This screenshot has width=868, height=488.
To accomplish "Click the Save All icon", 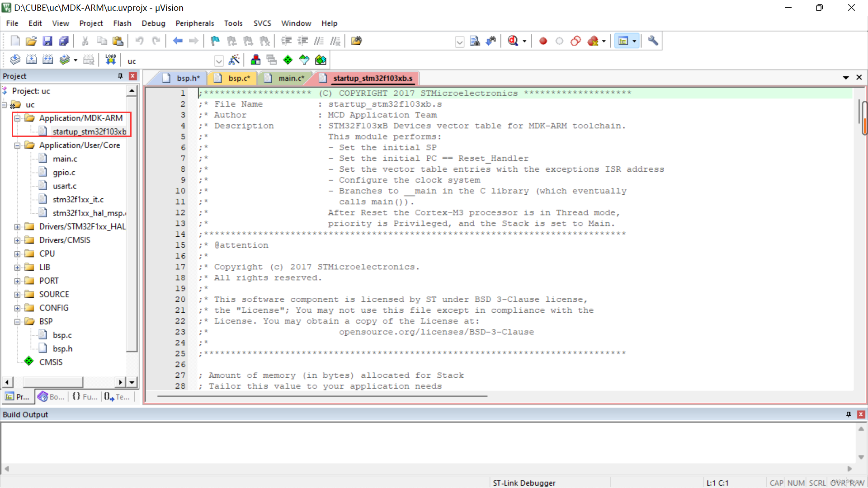I will click(64, 41).
